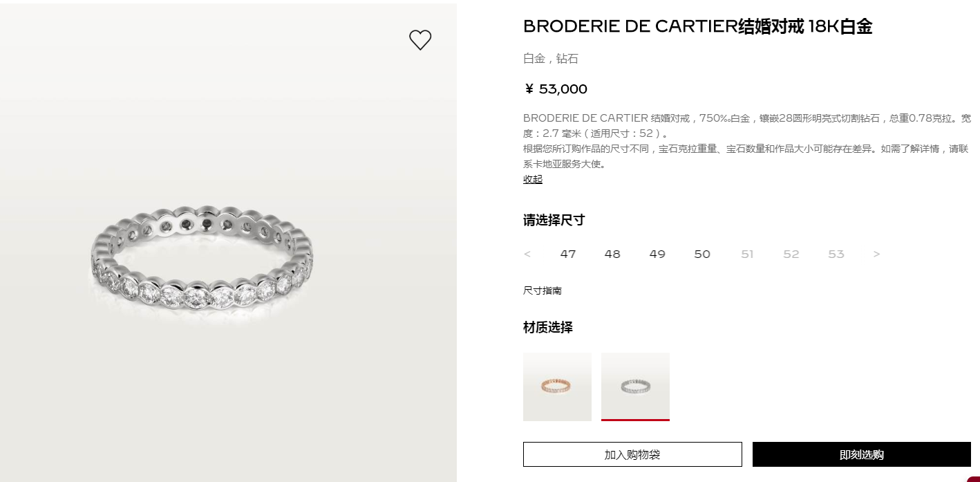The width and height of the screenshot is (980, 482).
Task: Add ring to wishlist with heart icon
Action: click(x=420, y=40)
